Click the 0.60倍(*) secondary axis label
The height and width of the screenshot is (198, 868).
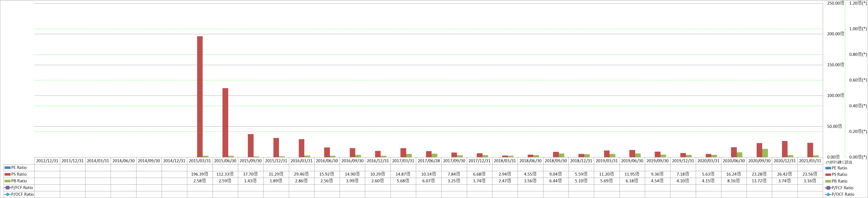click(x=858, y=80)
